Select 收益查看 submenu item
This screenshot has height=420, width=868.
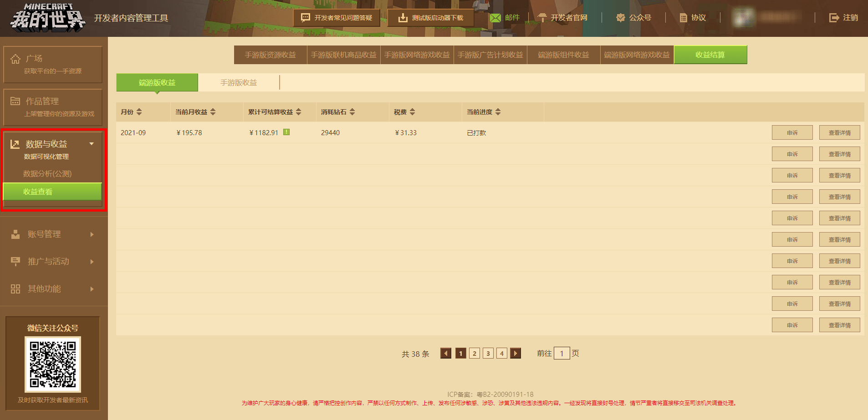click(52, 192)
